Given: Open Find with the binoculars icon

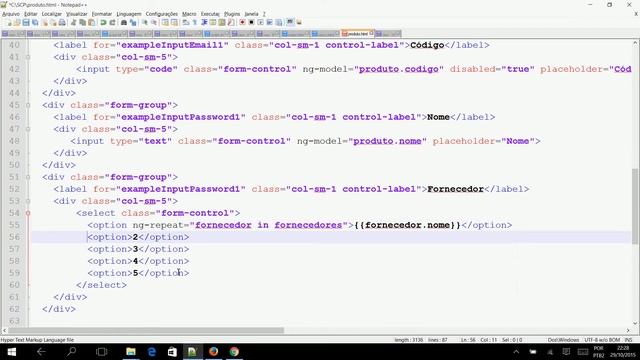Looking at the screenshot, I should pos(124,22).
